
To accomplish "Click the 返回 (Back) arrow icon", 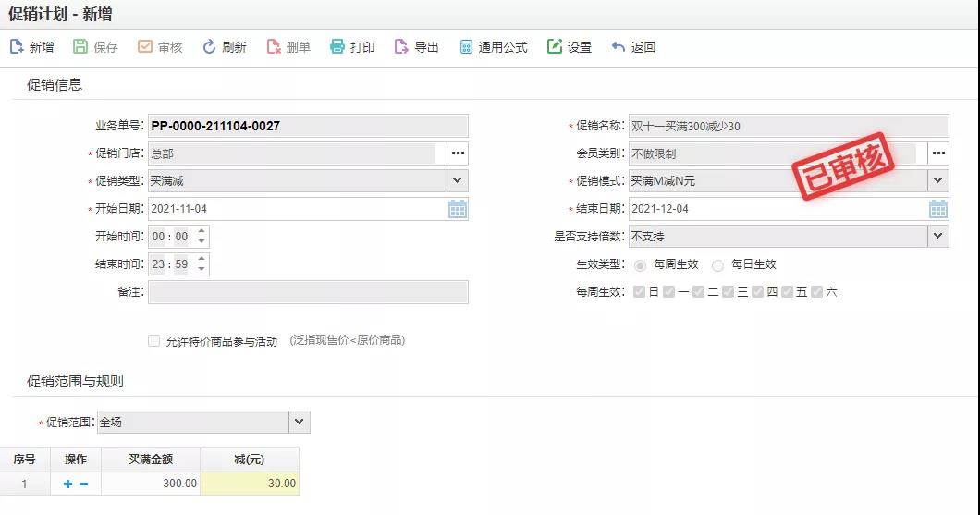I will point(619,47).
